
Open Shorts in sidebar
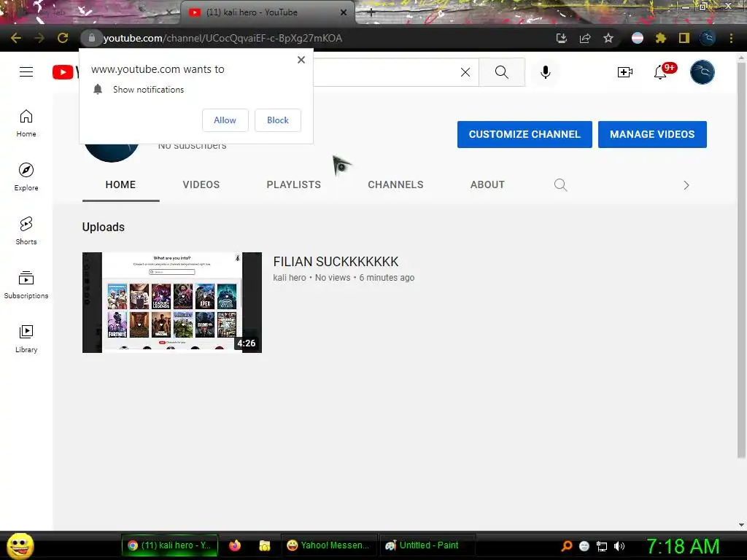coord(26,230)
